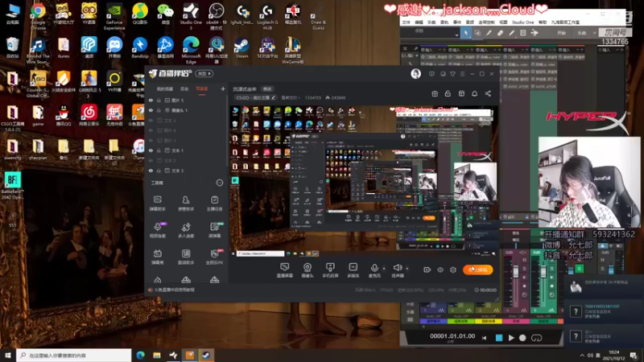Image resolution: width=644 pixels, height=362 pixels.
Task: Toggle eye visibility of 摄像头 1 layer
Action: click(x=151, y=110)
